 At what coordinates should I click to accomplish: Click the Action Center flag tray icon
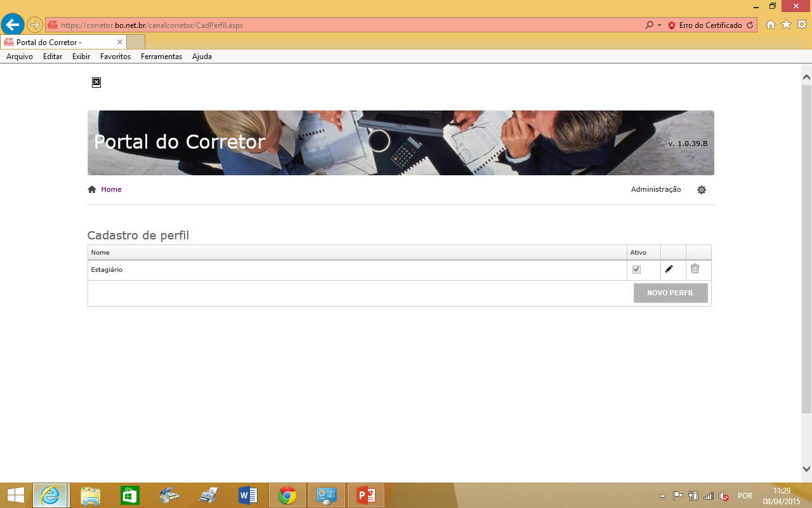[x=678, y=496]
